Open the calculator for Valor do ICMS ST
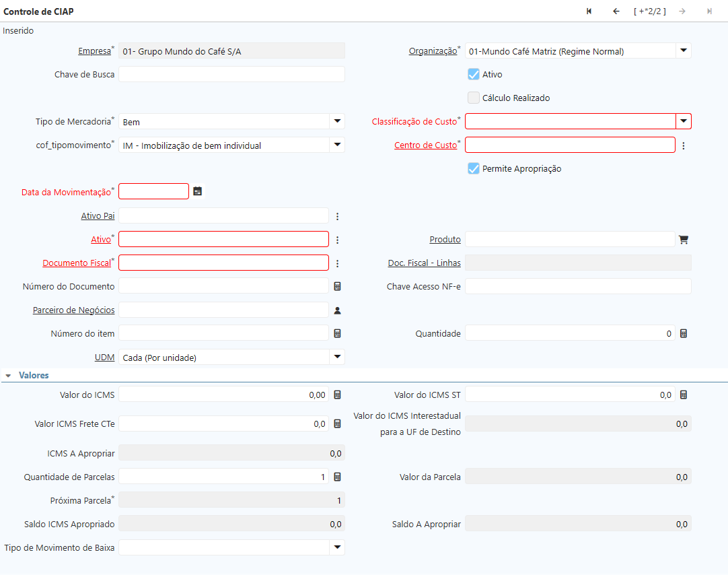Viewport: 728px width, 575px height. coord(684,395)
